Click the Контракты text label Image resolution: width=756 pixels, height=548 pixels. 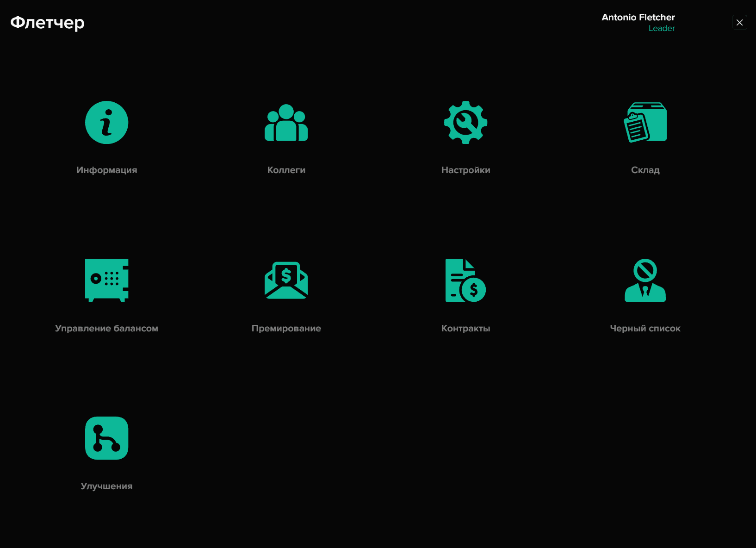click(x=465, y=328)
